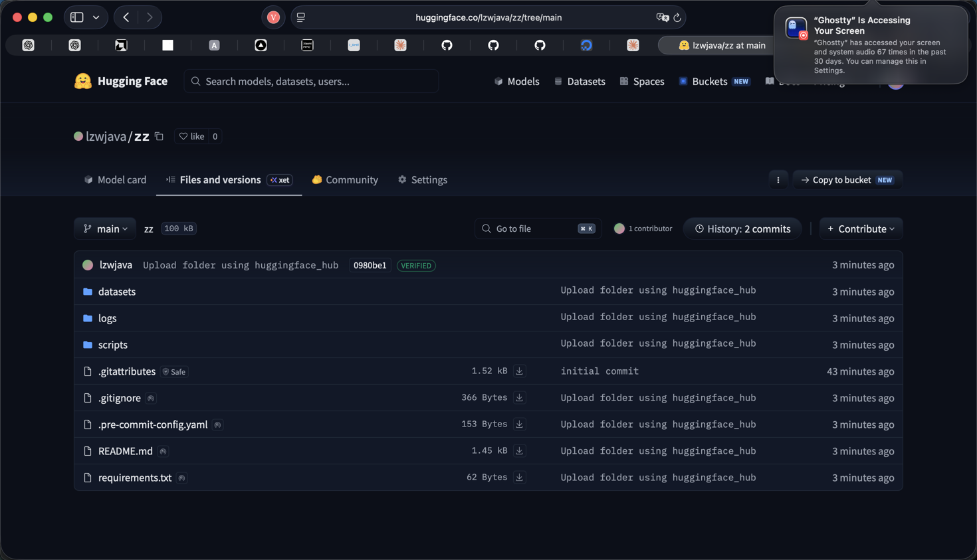Download the .gitattributes file
Image resolution: width=977 pixels, height=560 pixels.
(519, 371)
